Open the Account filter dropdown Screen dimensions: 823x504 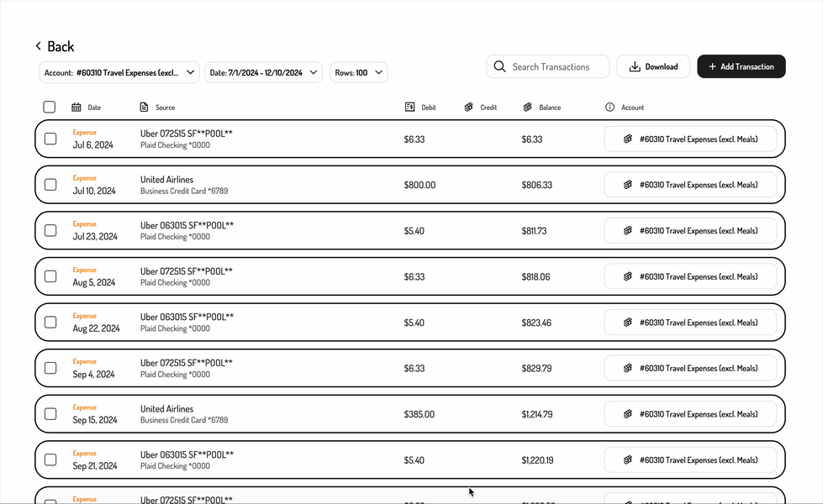(119, 72)
